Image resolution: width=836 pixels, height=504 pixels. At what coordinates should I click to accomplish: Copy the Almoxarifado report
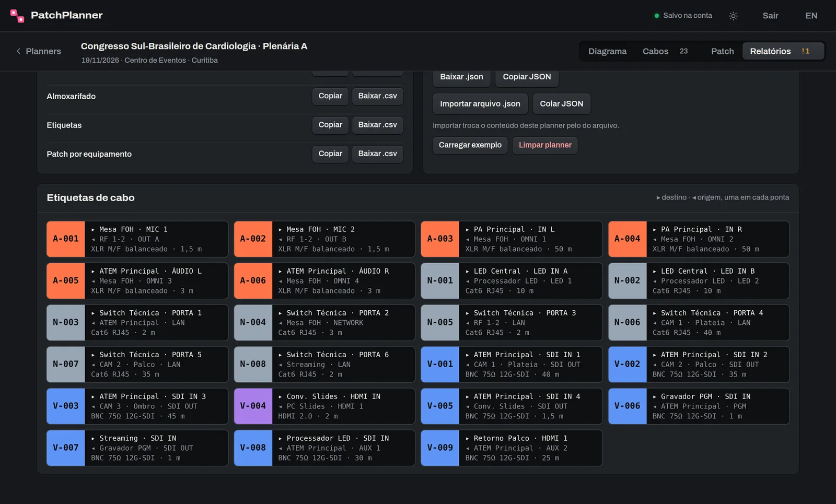coord(330,96)
